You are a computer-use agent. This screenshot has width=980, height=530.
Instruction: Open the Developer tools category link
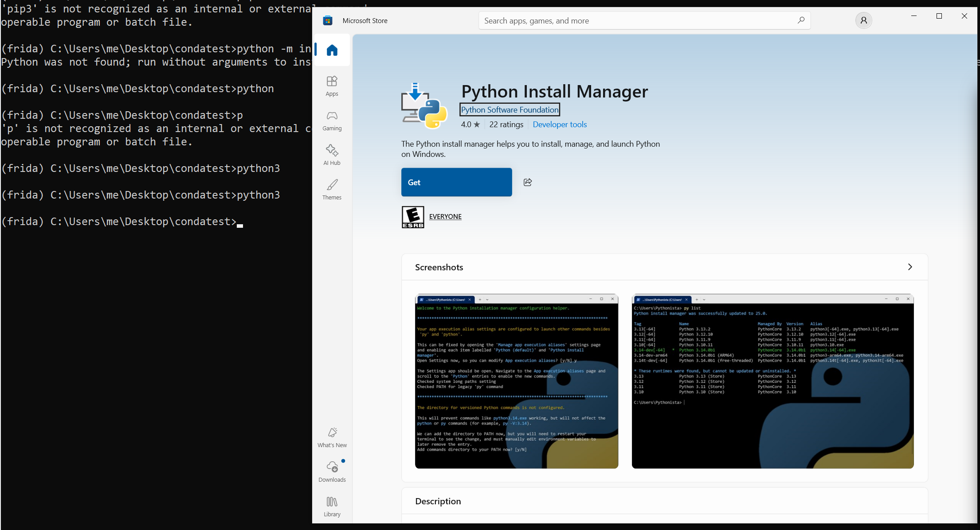(560, 125)
